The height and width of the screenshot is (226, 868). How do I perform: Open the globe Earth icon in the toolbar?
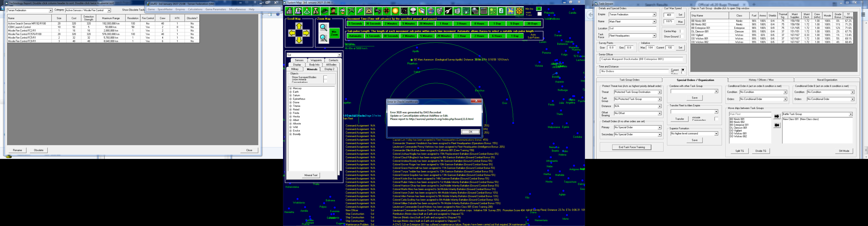point(431,11)
